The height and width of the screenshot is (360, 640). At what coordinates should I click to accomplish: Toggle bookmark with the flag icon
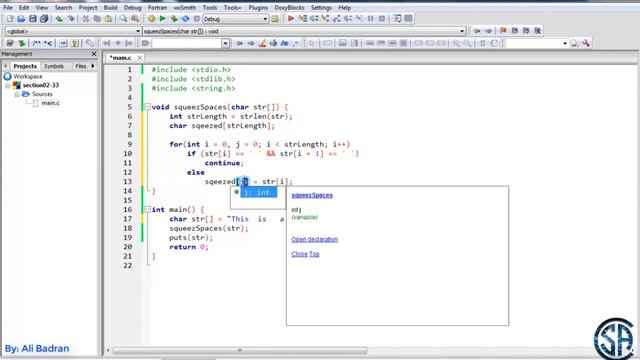point(503,31)
